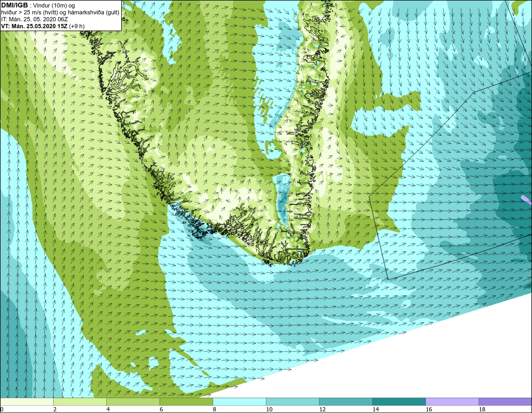
Task: Click the small purple high-wind patch on map
Action: click(x=526, y=200)
